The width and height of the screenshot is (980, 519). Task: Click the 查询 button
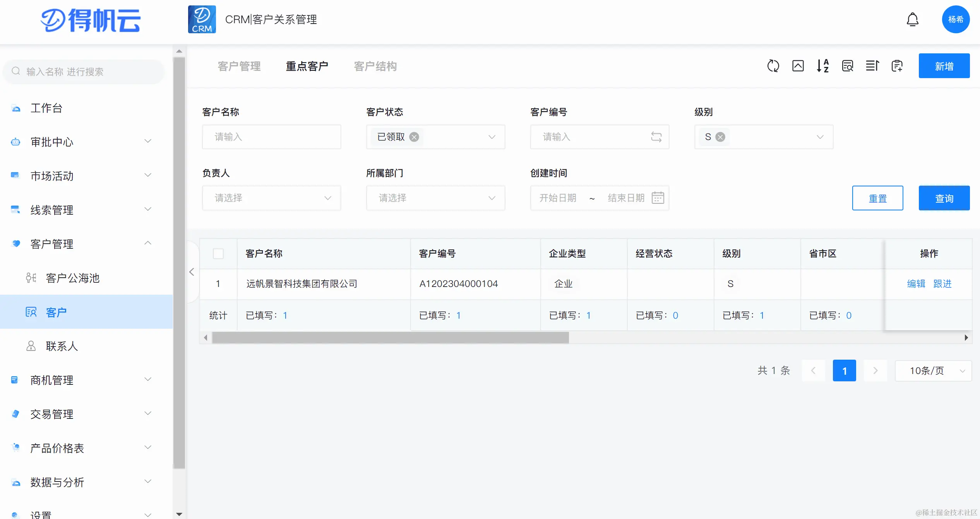944,198
